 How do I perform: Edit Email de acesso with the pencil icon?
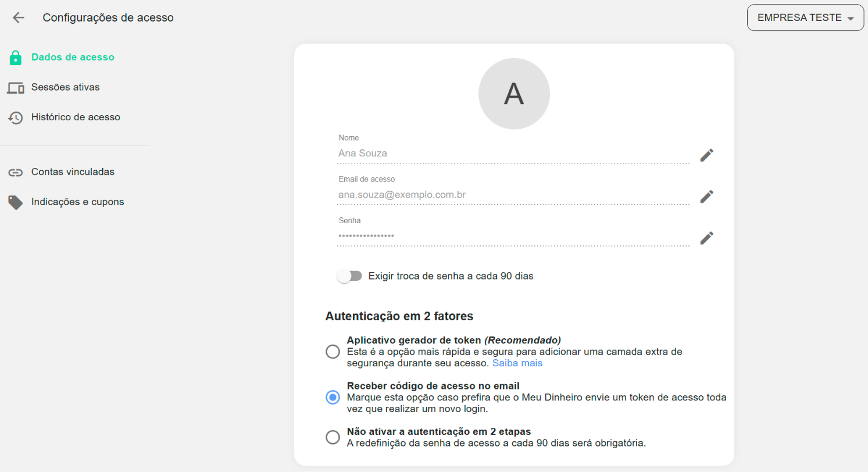[706, 196]
